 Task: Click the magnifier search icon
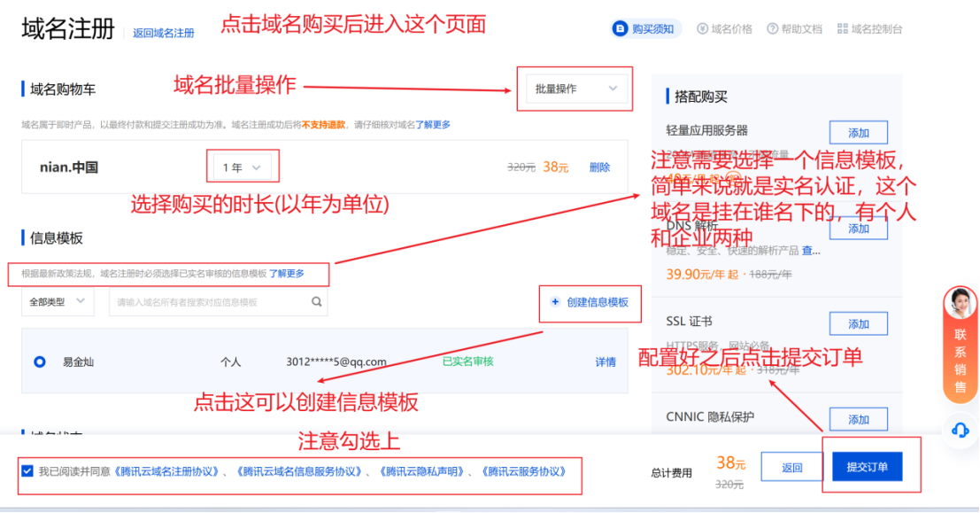pos(317,301)
